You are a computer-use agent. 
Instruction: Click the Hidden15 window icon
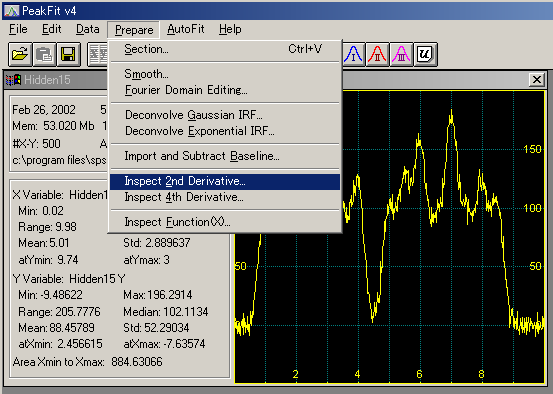point(13,80)
